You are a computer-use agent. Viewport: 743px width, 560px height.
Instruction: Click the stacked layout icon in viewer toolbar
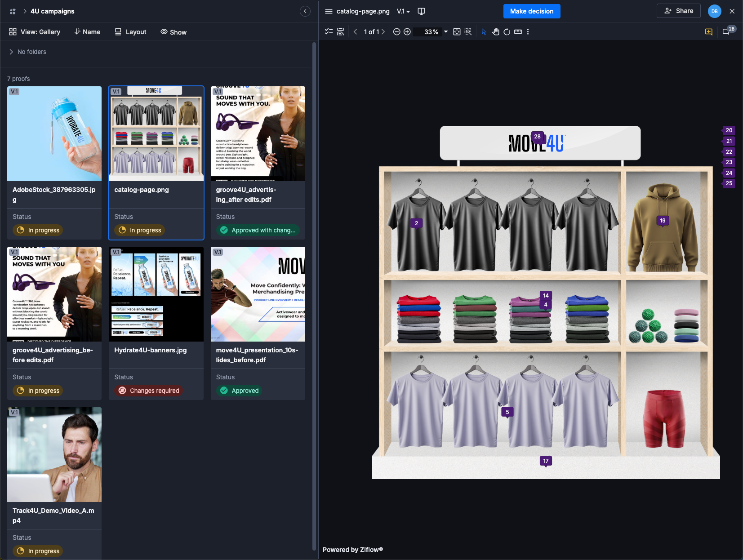point(340,32)
